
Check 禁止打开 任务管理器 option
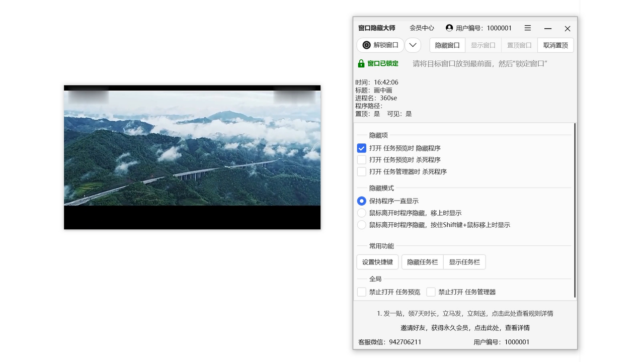[431, 292]
